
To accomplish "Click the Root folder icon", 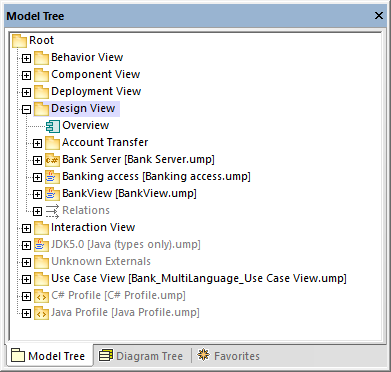I will pos(19,41).
